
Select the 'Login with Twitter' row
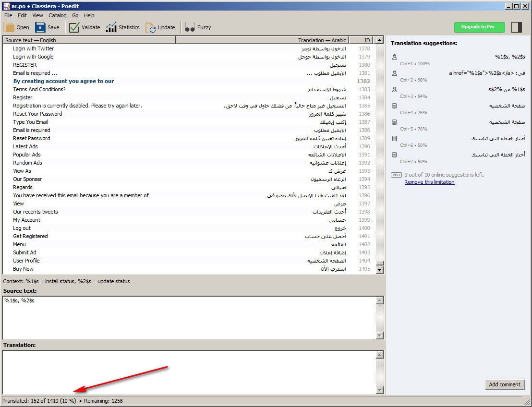(189, 48)
